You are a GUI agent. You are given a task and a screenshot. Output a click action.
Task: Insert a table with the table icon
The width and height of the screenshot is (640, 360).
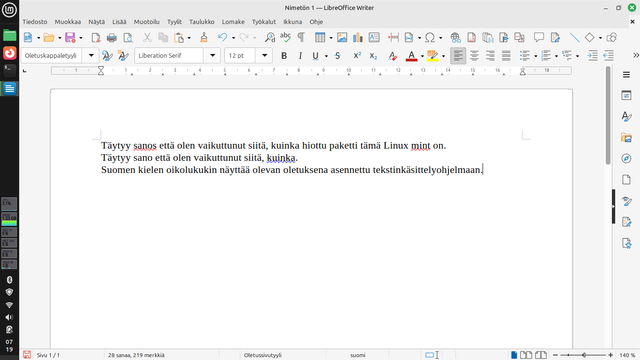[x=320, y=38]
